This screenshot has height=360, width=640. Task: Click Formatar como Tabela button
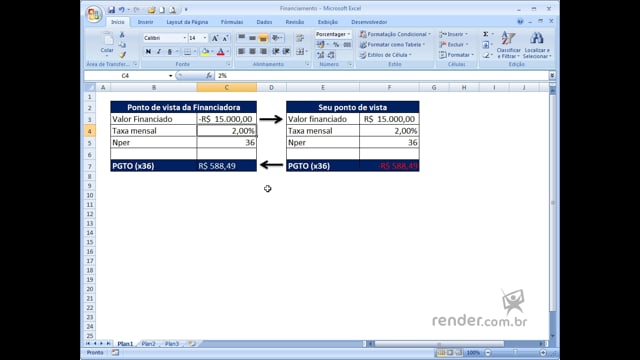click(x=392, y=44)
